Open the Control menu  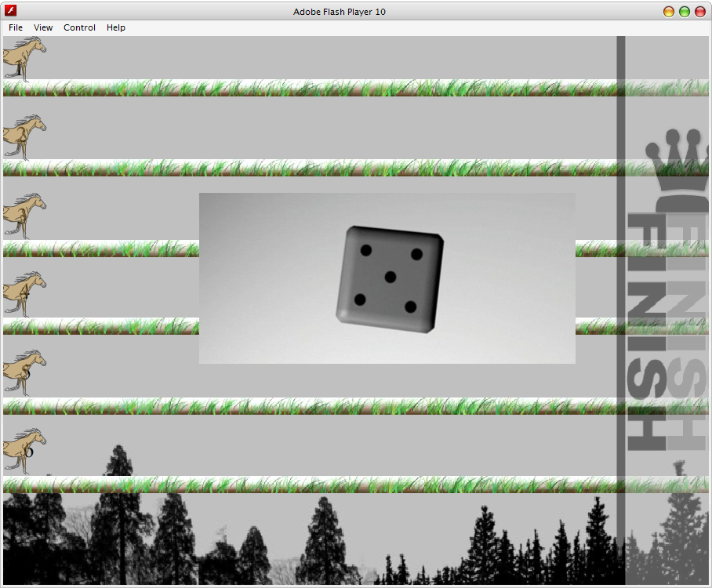79,27
